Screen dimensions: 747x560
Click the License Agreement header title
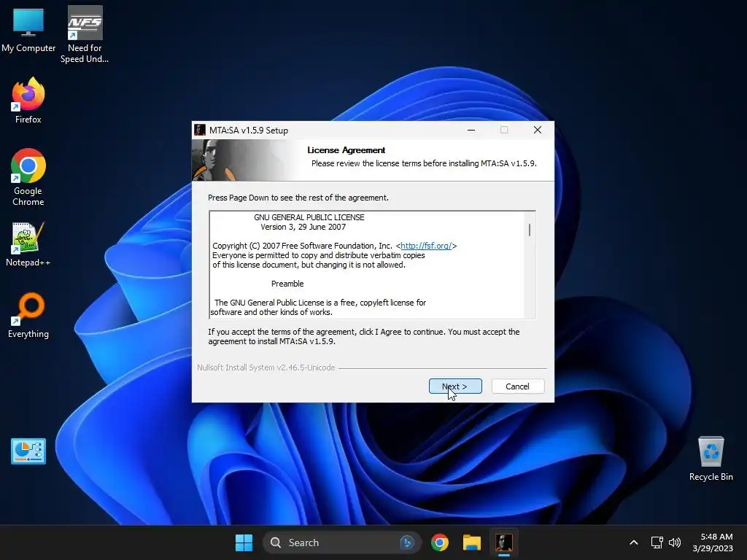pyautogui.click(x=347, y=150)
